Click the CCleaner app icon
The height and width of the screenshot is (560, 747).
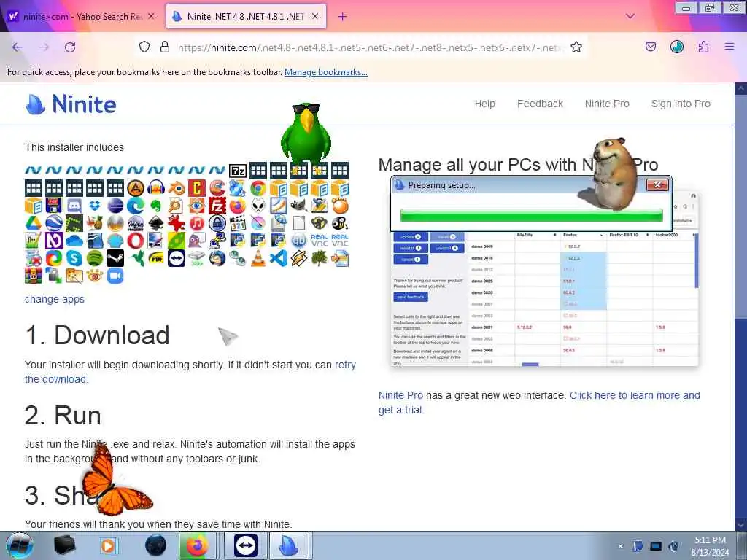[x=217, y=188]
